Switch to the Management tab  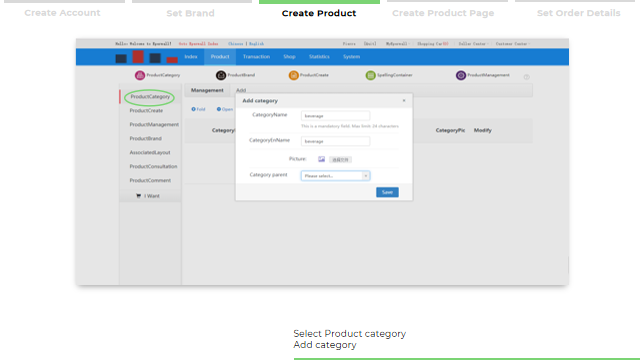(207, 90)
